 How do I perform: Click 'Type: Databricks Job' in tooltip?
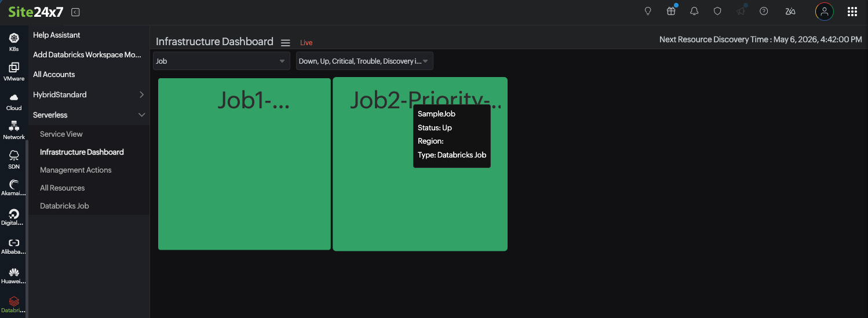[452, 155]
